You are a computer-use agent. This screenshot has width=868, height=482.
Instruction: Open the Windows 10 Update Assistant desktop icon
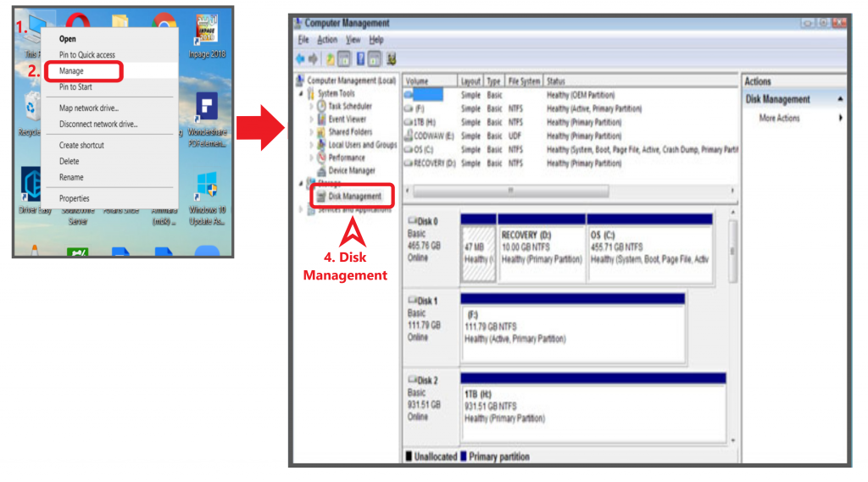coord(207,198)
